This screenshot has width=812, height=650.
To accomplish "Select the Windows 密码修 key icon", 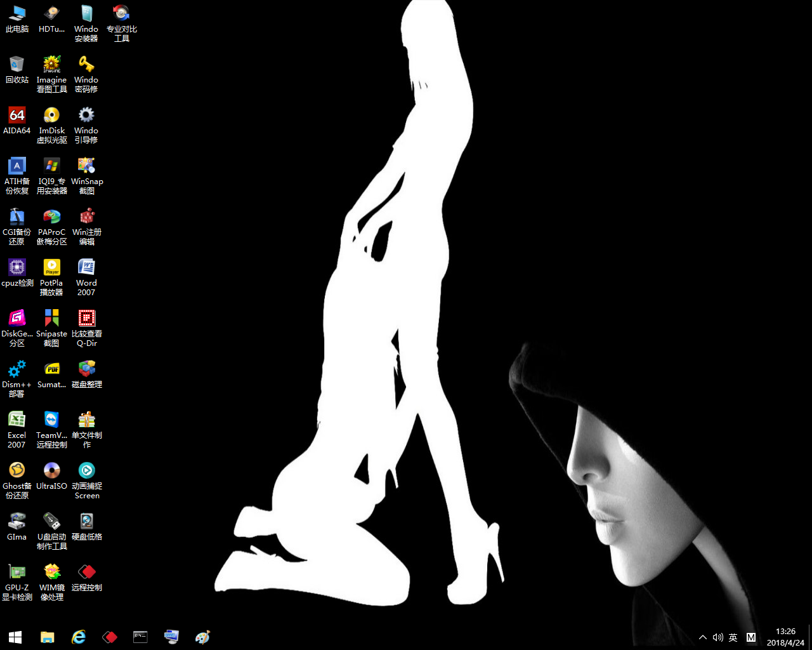I will pos(86,74).
